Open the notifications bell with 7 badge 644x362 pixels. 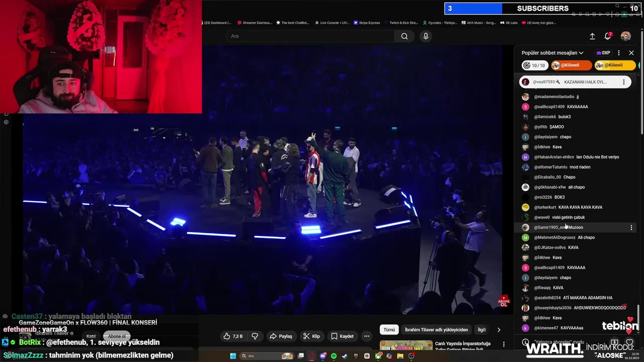click(608, 36)
